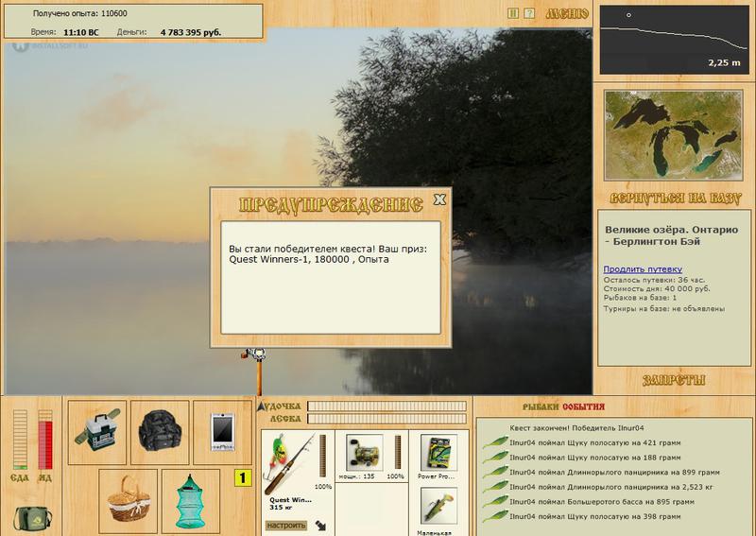
Task: Open the tackle box icon
Action: 99,431
